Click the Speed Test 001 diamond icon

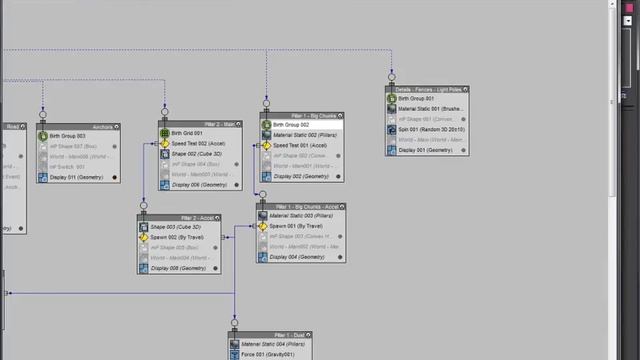coord(267,145)
